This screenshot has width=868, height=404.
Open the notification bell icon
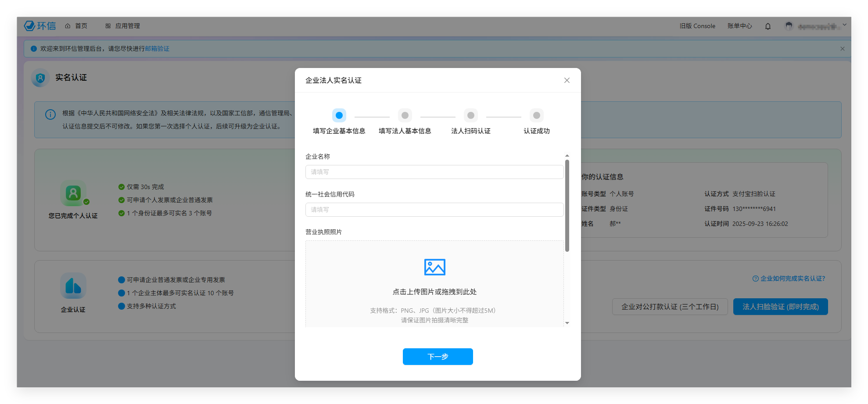click(768, 26)
